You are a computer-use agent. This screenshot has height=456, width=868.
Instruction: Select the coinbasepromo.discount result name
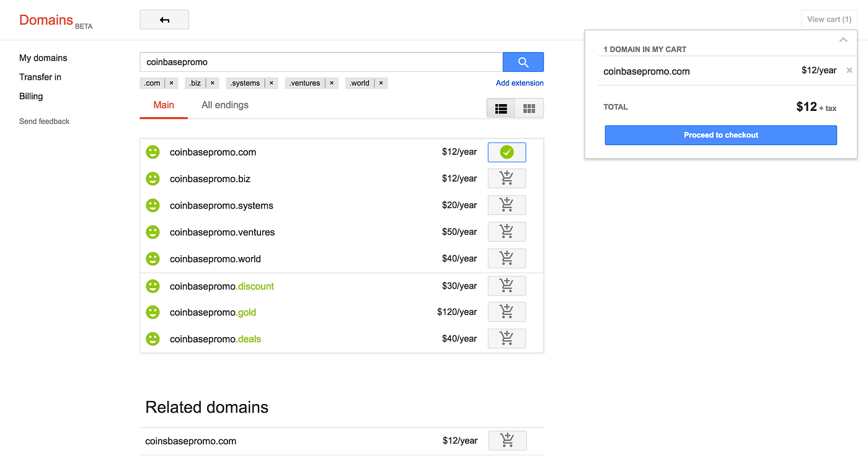tap(222, 286)
